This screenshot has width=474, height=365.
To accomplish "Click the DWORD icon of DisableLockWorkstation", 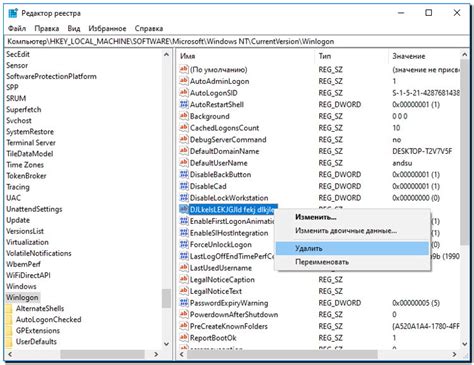I will pos(184,197).
